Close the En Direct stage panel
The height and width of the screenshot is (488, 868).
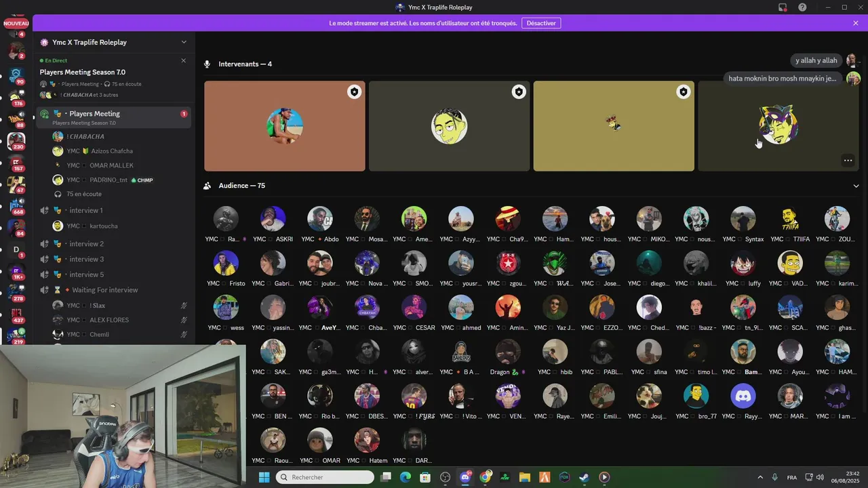coord(183,60)
